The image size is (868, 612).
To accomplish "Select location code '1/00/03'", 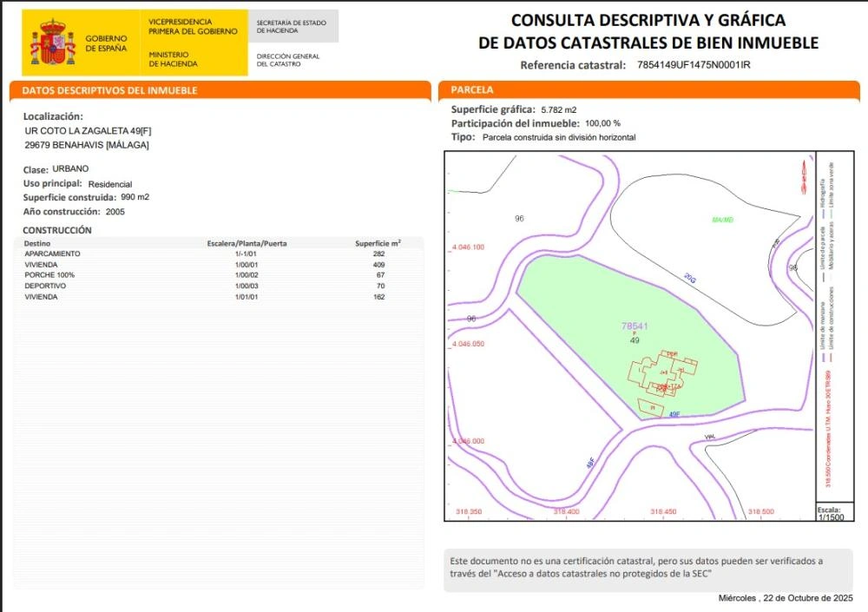I will click(x=247, y=286).
